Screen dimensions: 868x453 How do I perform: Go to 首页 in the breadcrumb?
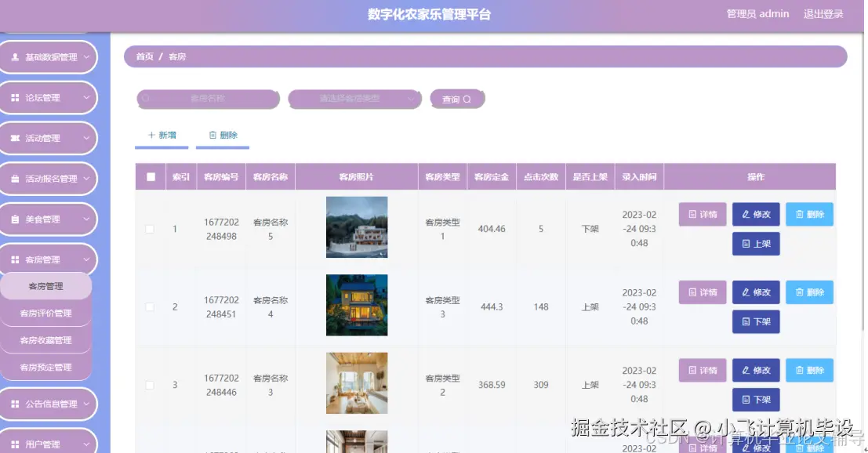[144, 56]
